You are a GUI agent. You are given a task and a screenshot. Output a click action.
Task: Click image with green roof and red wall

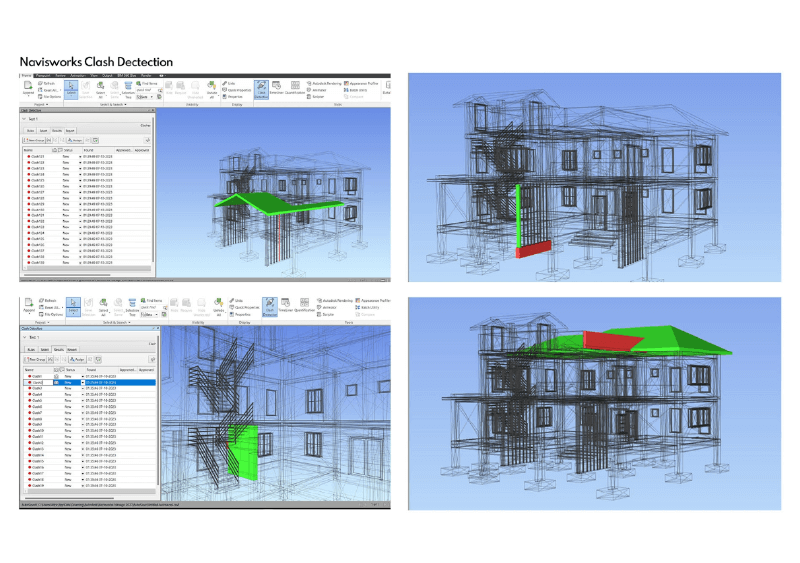(x=594, y=404)
